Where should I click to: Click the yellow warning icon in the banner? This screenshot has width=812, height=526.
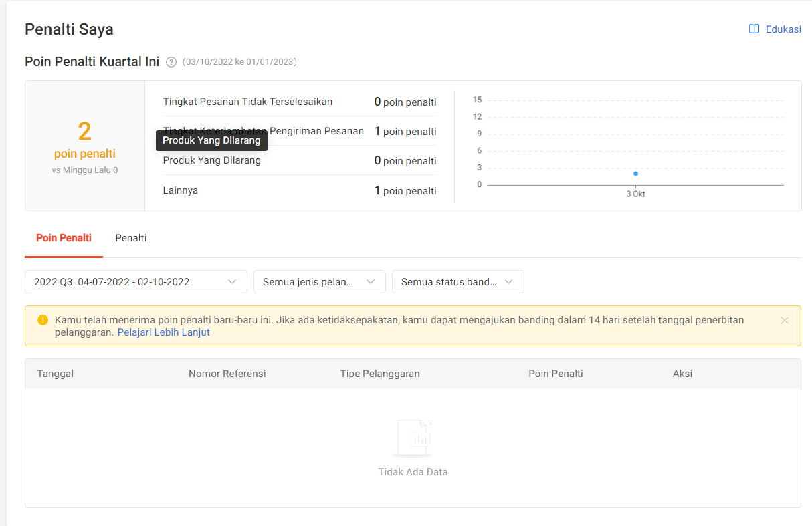pos(43,320)
